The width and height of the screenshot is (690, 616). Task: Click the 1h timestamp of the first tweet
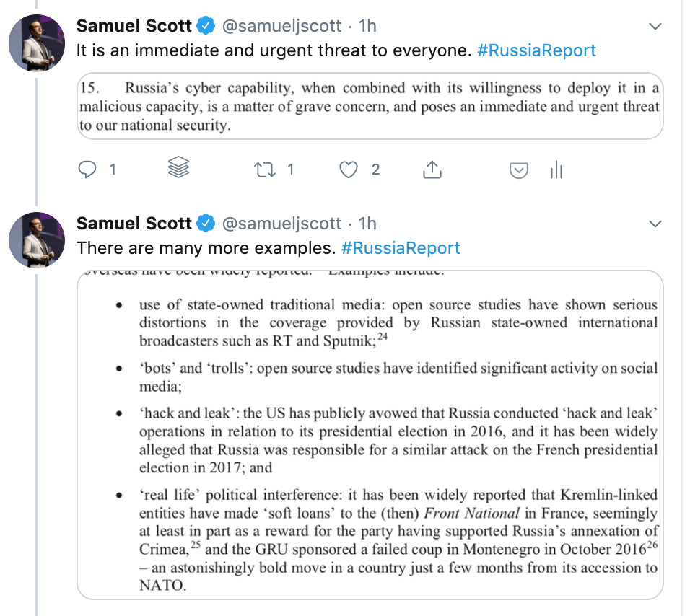[x=367, y=26]
